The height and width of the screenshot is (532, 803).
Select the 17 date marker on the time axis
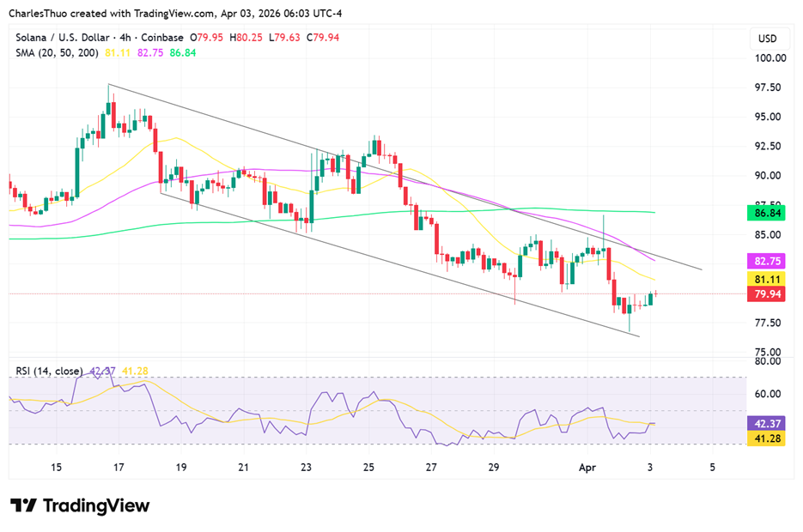pos(119,468)
